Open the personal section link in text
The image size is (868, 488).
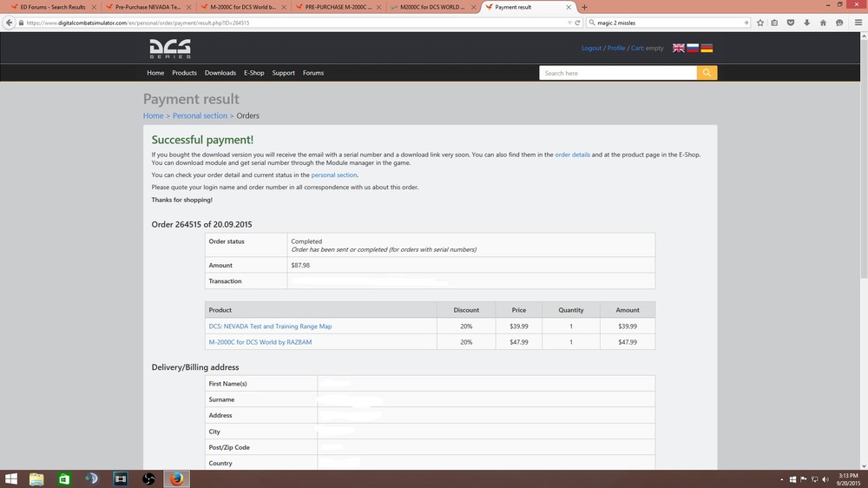(334, 175)
